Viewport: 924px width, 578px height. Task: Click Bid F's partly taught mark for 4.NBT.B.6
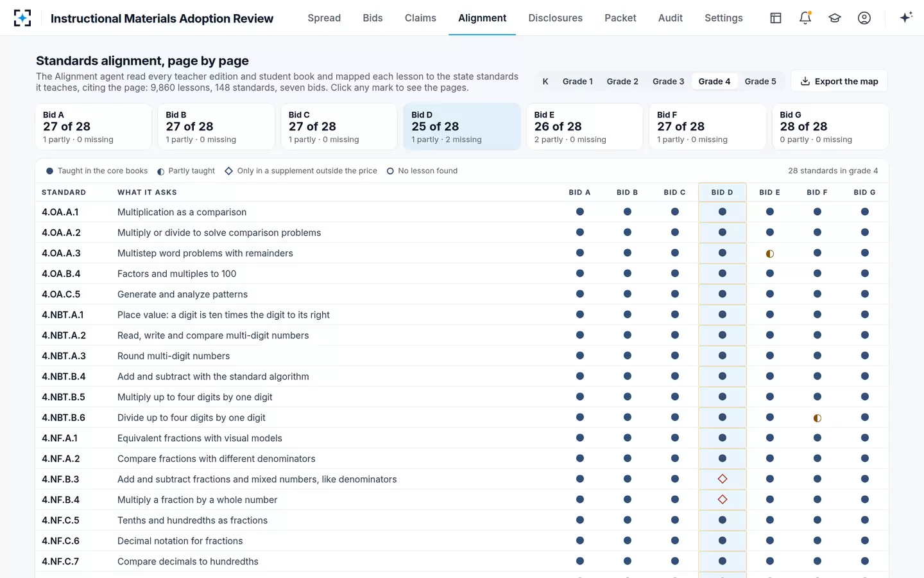[817, 418]
